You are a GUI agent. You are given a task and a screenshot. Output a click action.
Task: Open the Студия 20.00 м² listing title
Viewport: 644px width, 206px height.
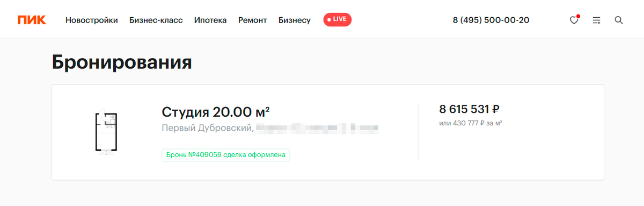coord(215,112)
